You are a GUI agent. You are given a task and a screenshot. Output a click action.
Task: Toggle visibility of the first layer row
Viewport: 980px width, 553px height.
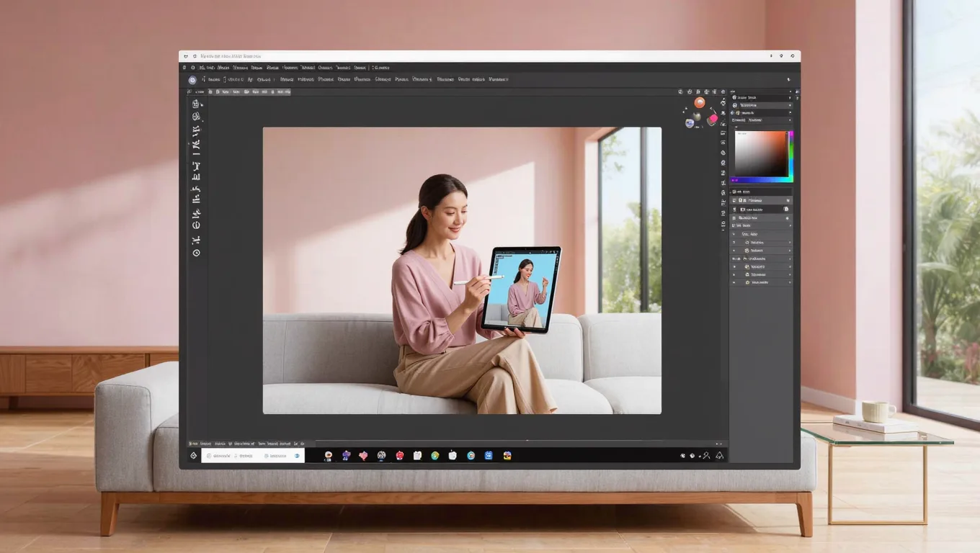(734, 200)
